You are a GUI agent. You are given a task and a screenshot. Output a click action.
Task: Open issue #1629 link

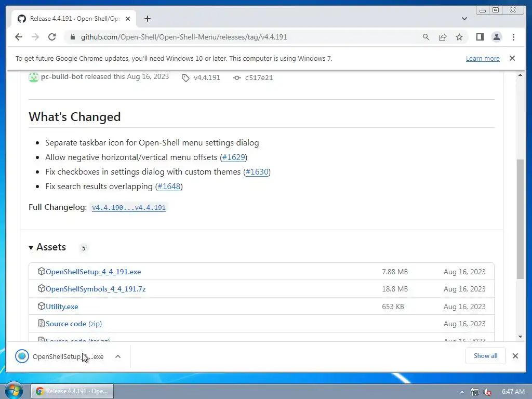tap(233, 157)
